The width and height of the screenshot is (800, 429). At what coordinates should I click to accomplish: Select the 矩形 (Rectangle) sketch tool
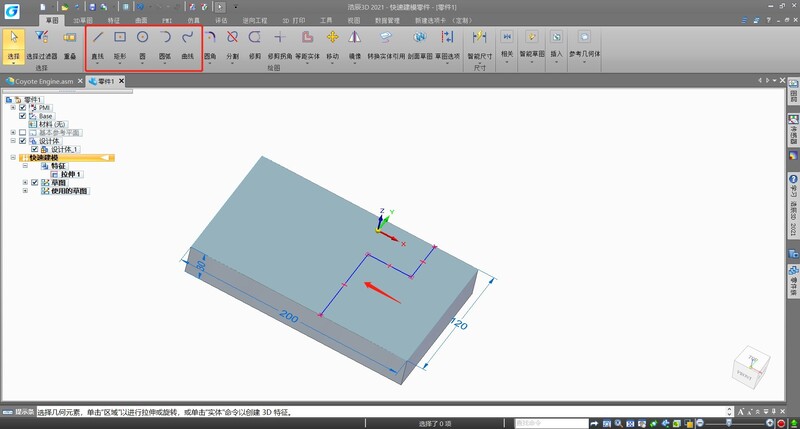[x=120, y=44]
